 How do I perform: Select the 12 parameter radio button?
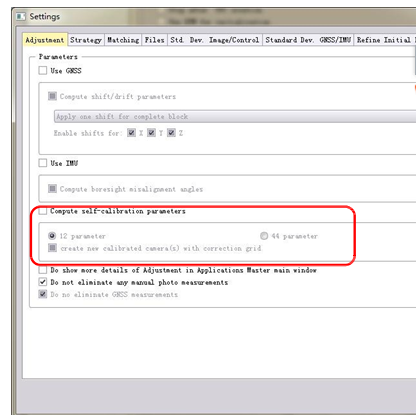click(x=52, y=236)
